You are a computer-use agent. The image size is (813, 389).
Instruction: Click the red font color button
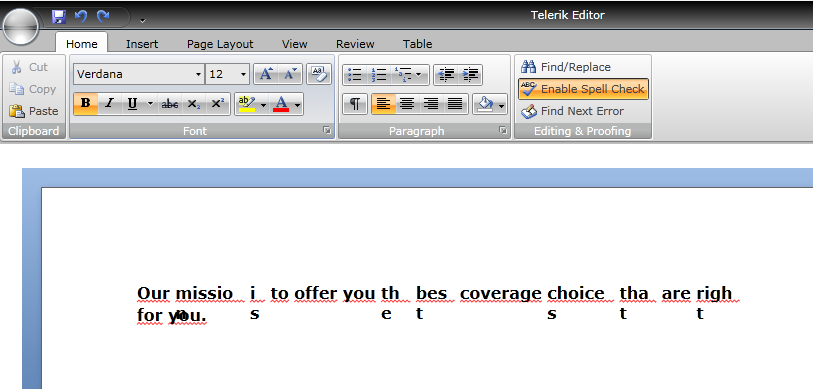[x=281, y=104]
